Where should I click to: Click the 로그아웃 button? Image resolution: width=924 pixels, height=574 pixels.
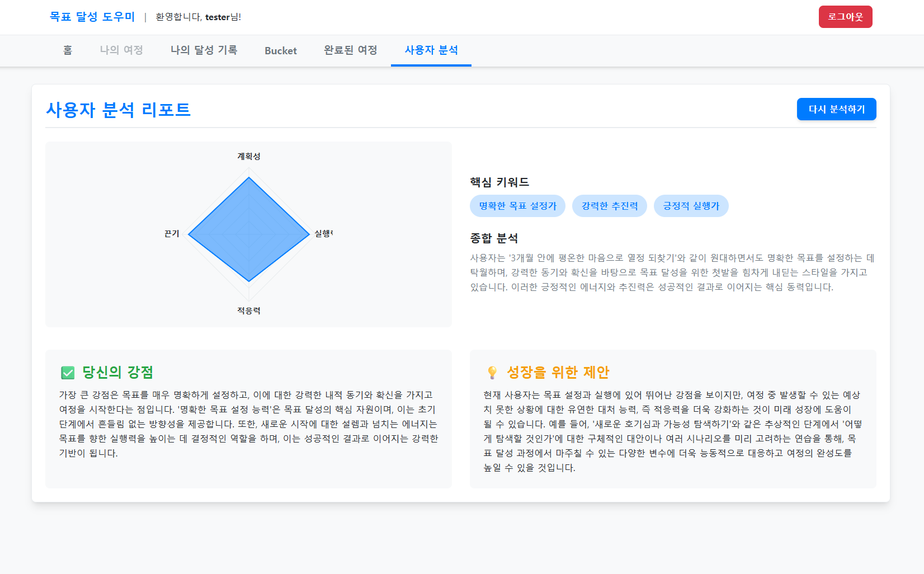click(x=845, y=17)
